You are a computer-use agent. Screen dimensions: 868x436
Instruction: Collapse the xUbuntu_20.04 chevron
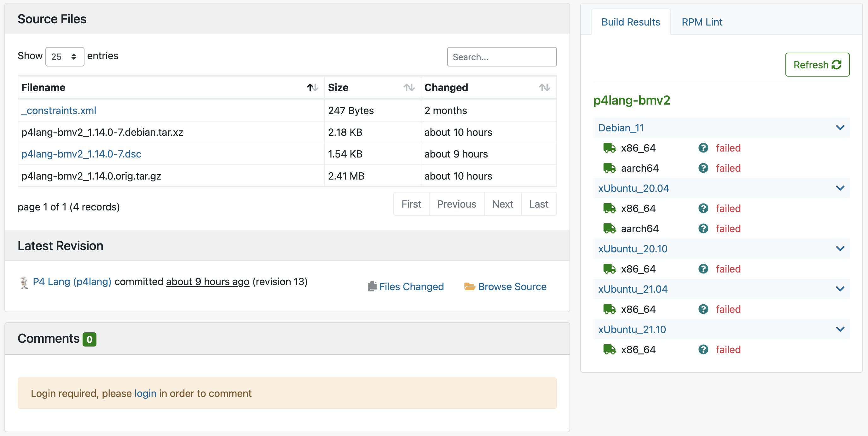[840, 188]
